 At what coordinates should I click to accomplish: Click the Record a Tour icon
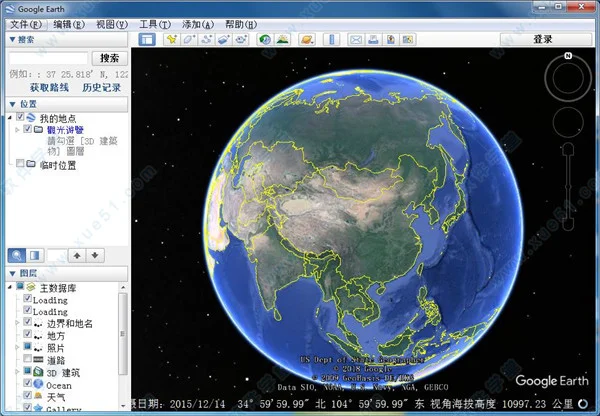click(x=241, y=39)
